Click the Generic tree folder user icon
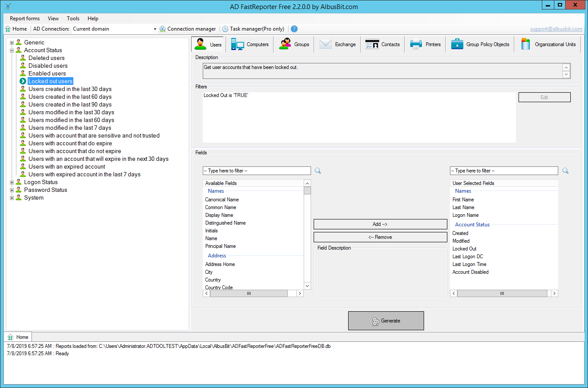The width and height of the screenshot is (588, 388). coord(19,43)
